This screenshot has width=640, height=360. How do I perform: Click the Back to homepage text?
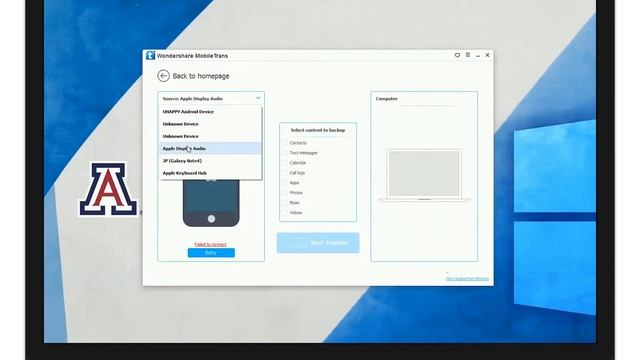201,76
